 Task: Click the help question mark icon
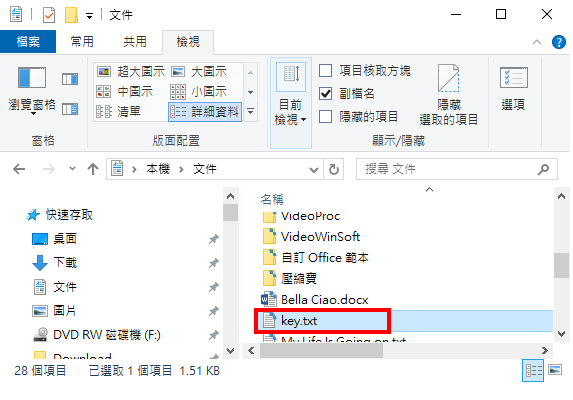[558, 42]
